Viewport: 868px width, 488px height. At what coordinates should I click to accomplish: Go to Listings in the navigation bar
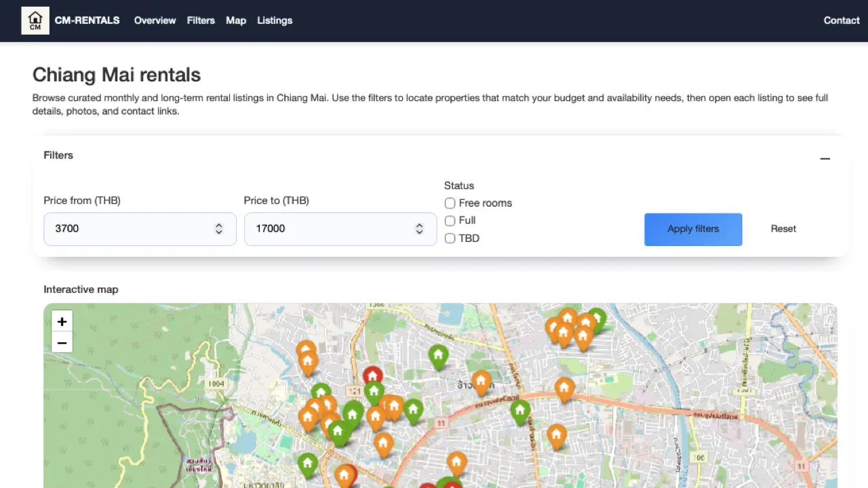click(x=275, y=20)
